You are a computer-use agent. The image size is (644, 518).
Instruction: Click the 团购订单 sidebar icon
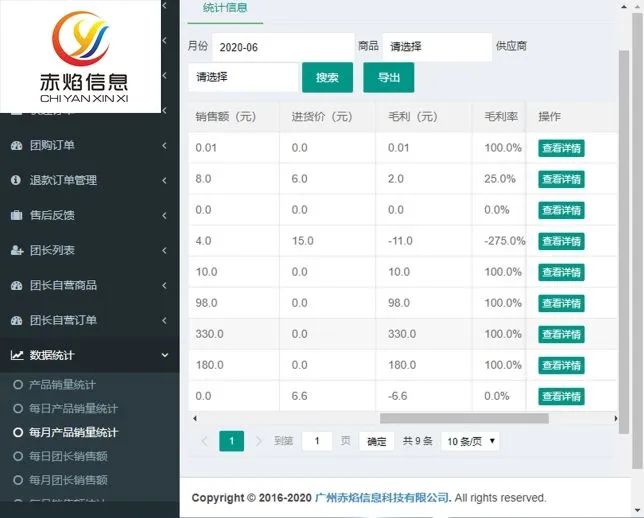(16, 146)
